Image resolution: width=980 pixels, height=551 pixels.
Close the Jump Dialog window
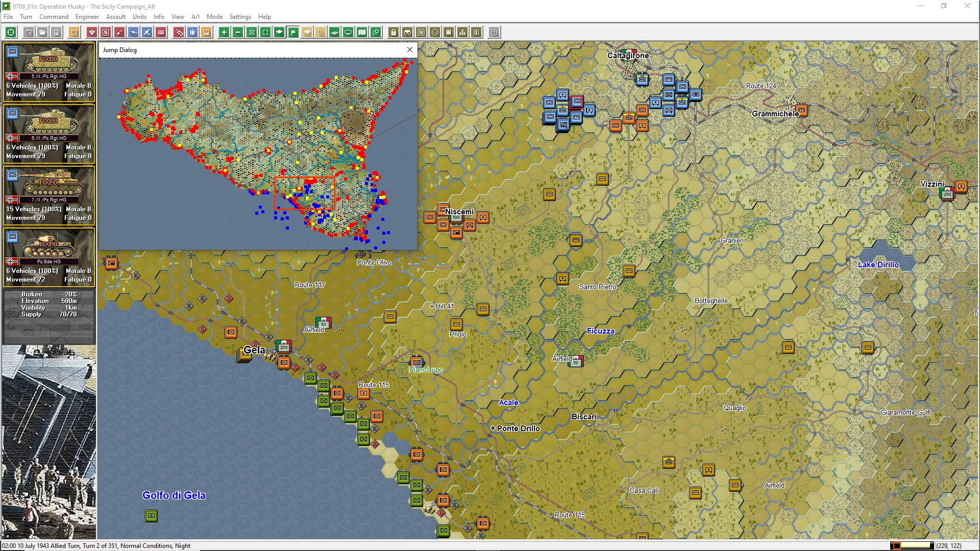tap(410, 49)
